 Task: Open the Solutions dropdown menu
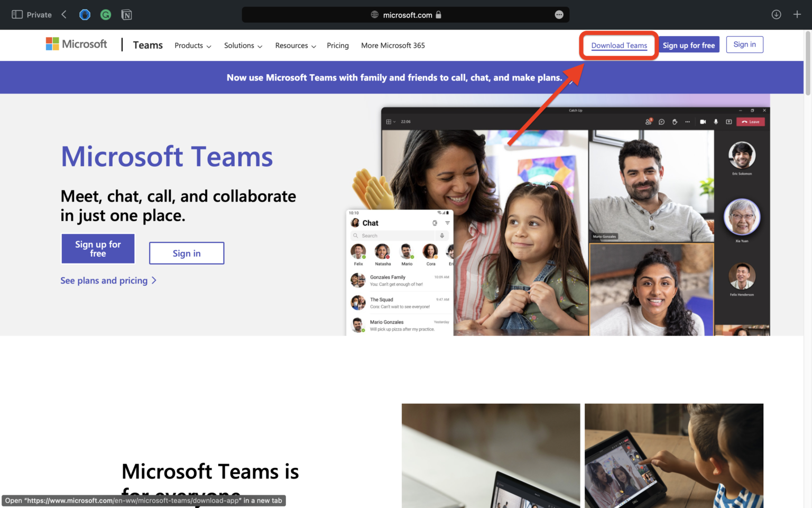243,46
